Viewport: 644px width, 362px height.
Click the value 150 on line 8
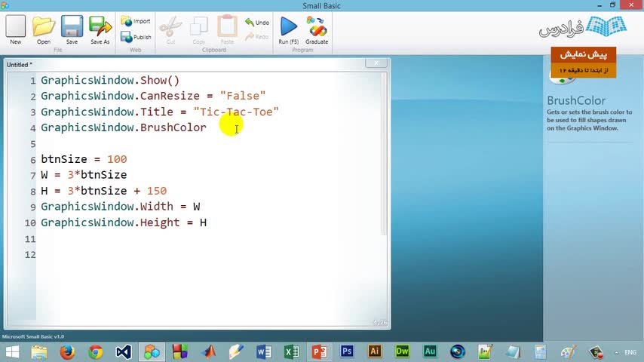(x=157, y=191)
